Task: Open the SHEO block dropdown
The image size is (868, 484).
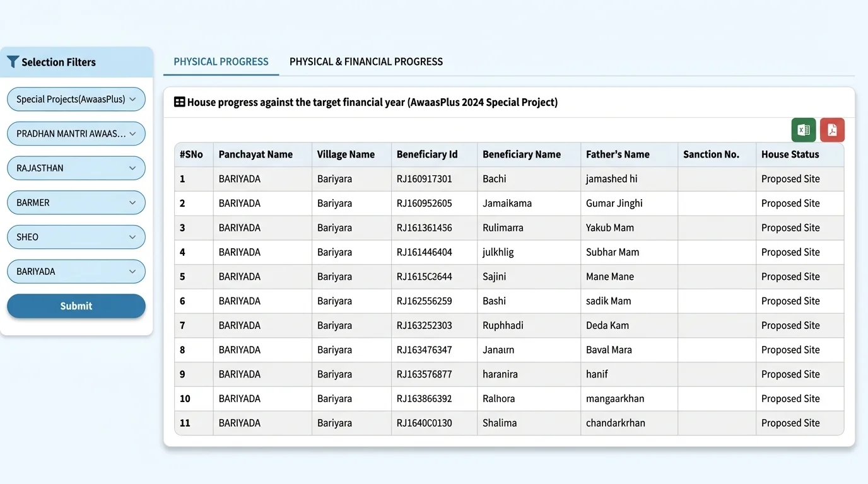Action: [76, 237]
